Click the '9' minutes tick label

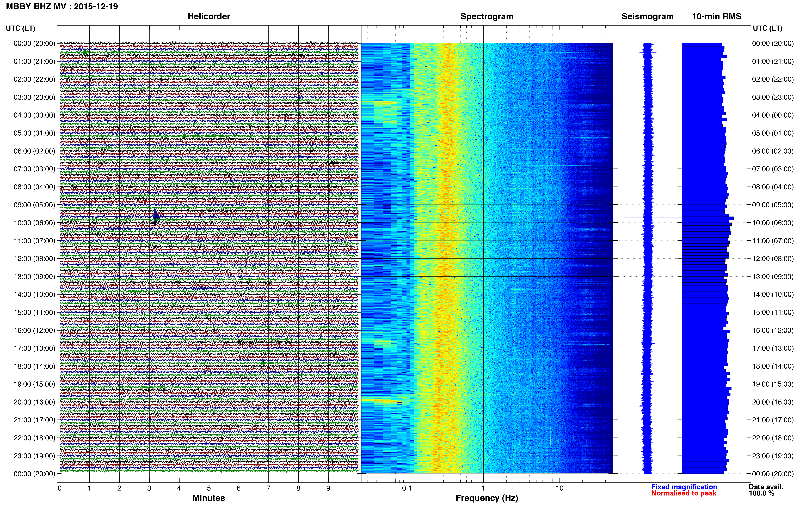pos(328,488)
